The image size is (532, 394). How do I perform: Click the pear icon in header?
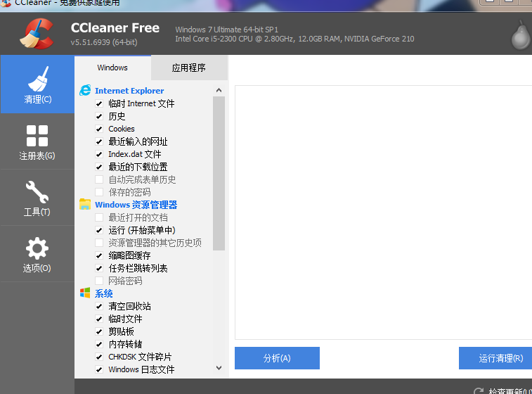pos(520,35)
